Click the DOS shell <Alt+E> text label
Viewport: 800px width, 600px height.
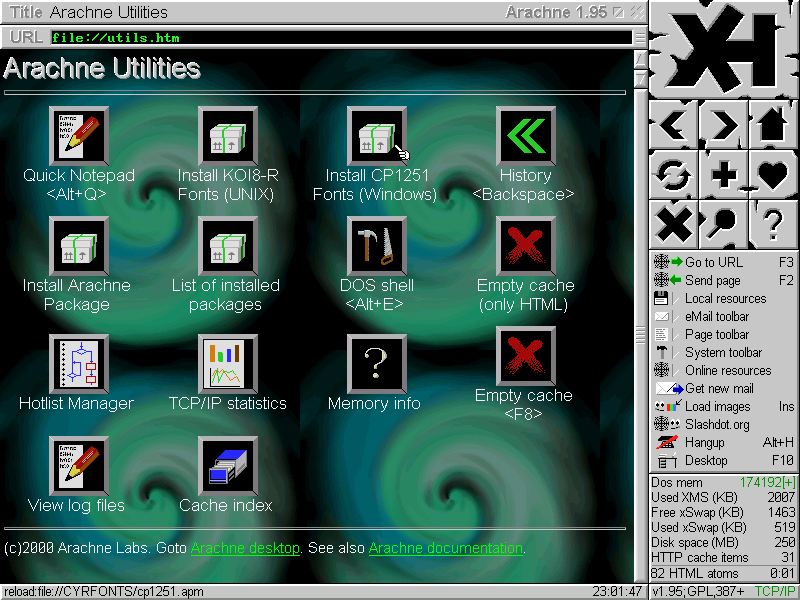click(377, 294)
